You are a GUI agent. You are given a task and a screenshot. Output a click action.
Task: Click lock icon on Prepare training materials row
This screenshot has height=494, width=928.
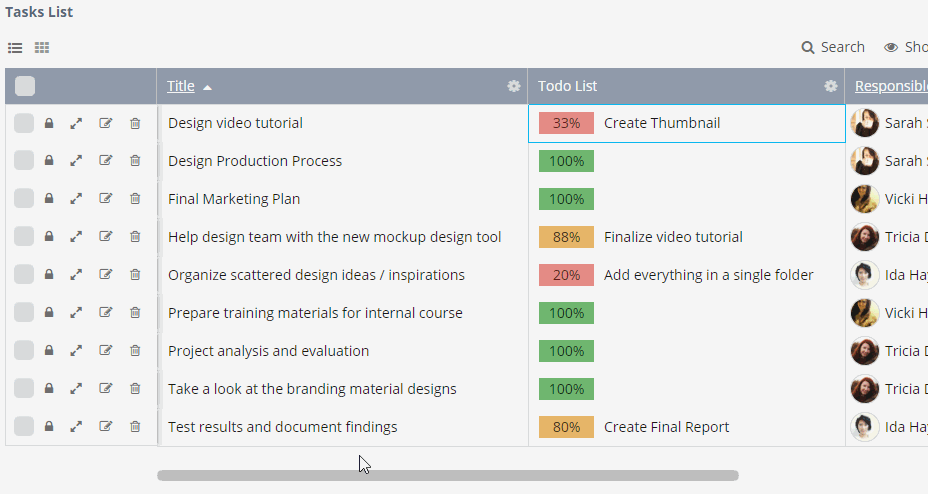(49, 313)
